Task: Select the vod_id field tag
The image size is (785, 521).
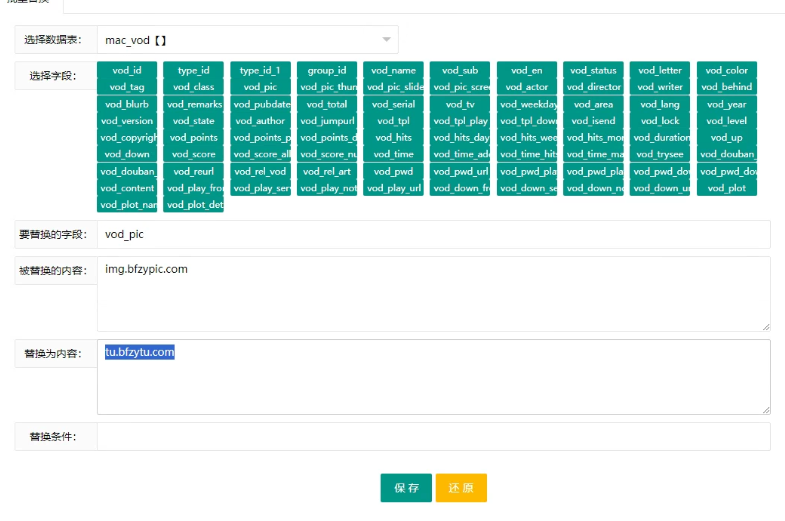Action: pos(127,70)
